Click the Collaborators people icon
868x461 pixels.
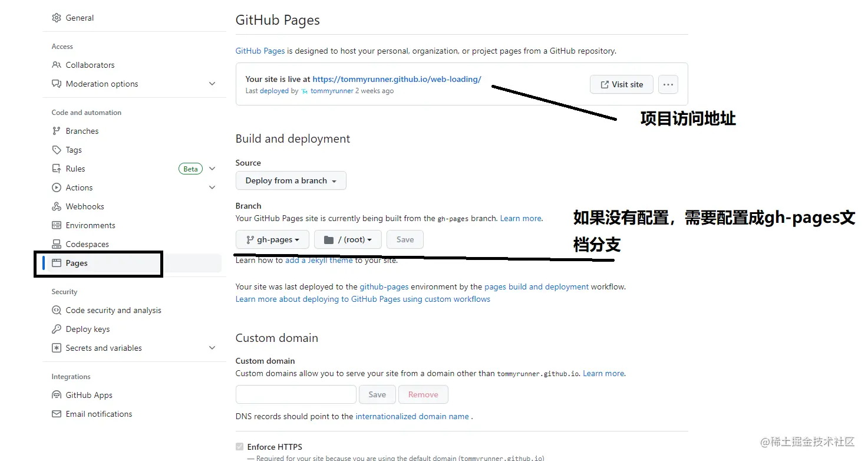57,65
